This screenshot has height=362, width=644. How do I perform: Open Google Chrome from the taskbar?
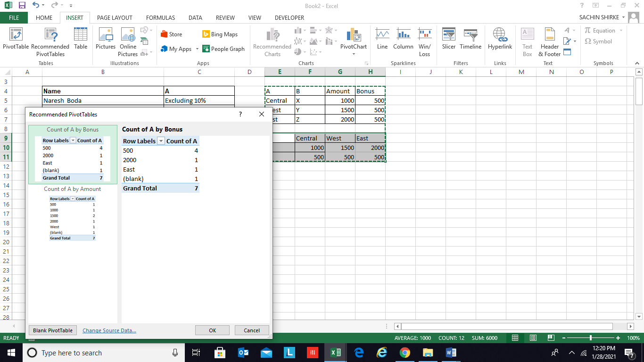tap(405, 353)
